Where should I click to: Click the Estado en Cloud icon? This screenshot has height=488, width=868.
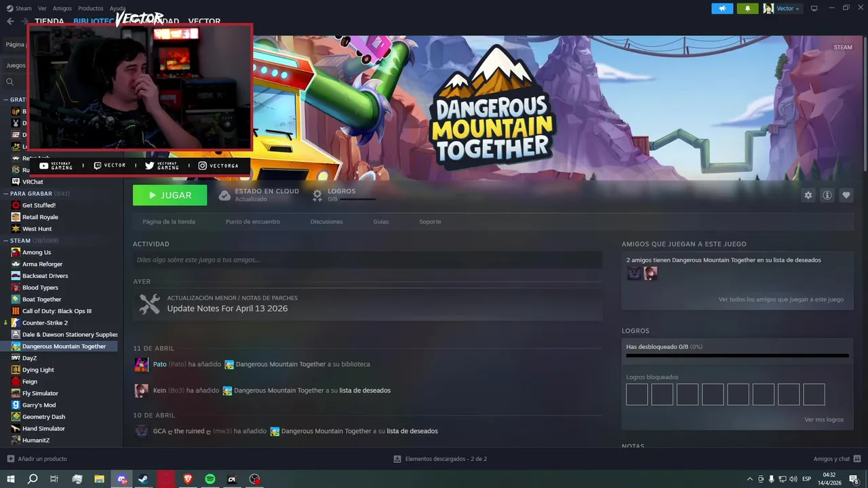[x=224, y=195]
